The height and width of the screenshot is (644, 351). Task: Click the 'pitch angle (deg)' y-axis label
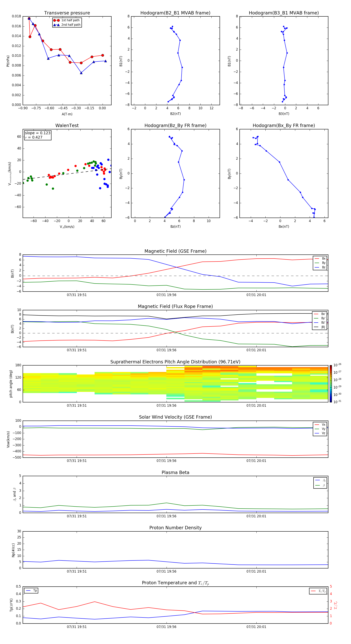click(x=11, y=384)
